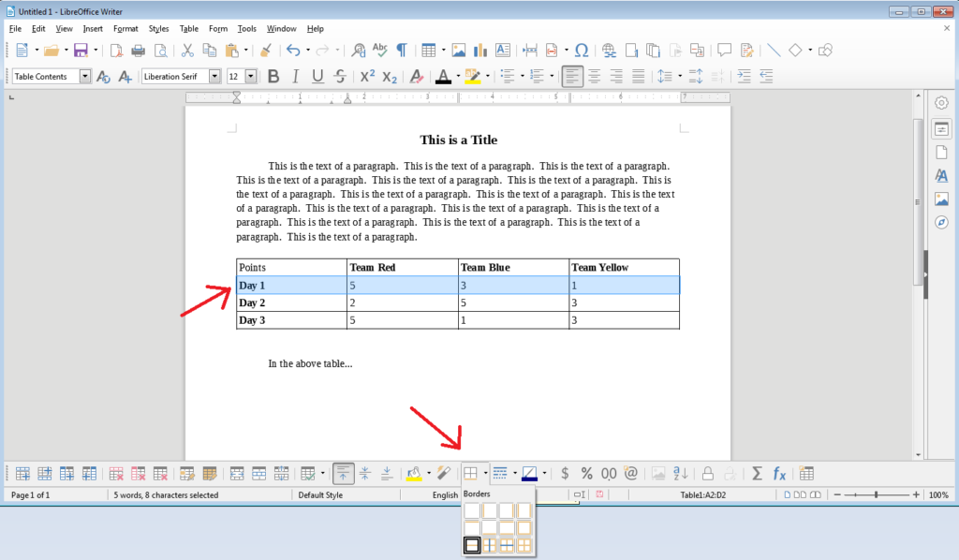Open the Format menu
Image resolution: width=959 pixels, height=560 pixels.
click(125, 29)
